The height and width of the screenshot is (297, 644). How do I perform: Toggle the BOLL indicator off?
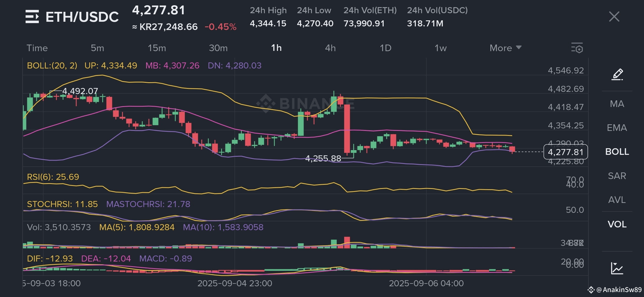(x=617, y=152)
